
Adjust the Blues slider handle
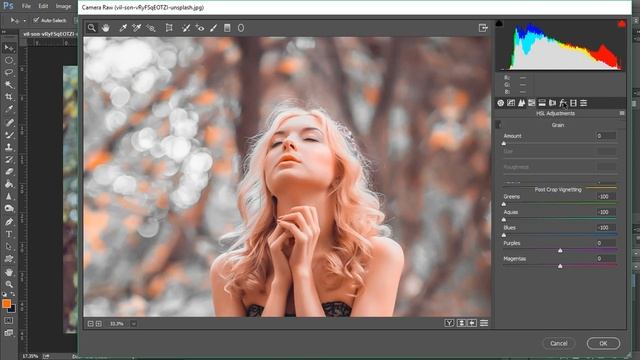tap(504, 235)
